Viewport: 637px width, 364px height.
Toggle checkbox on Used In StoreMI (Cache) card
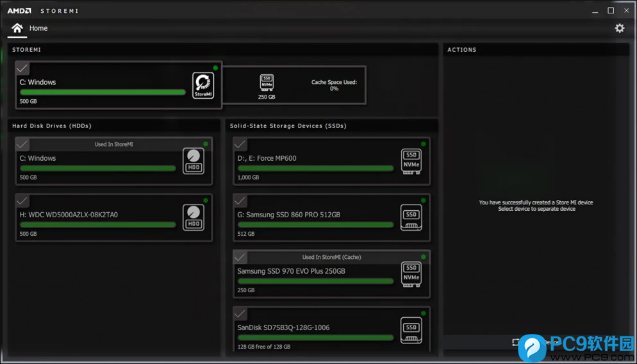[240, 257]
